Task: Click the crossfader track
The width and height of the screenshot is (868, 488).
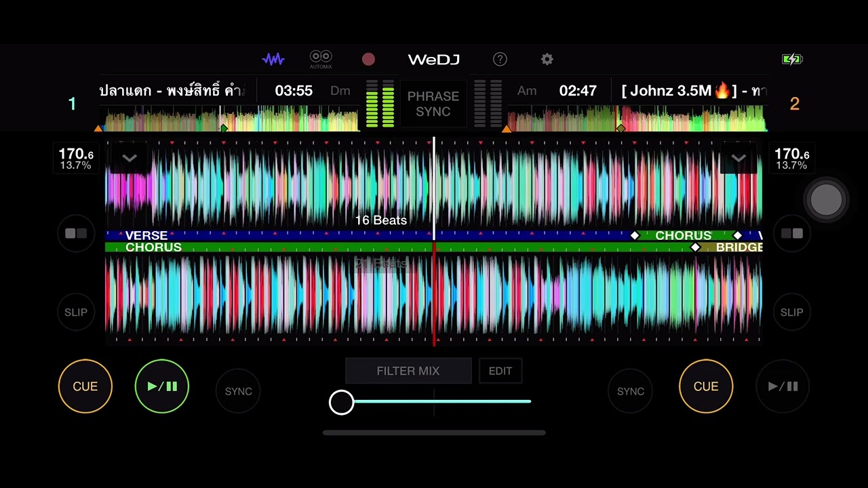Action: coord(434,402)
